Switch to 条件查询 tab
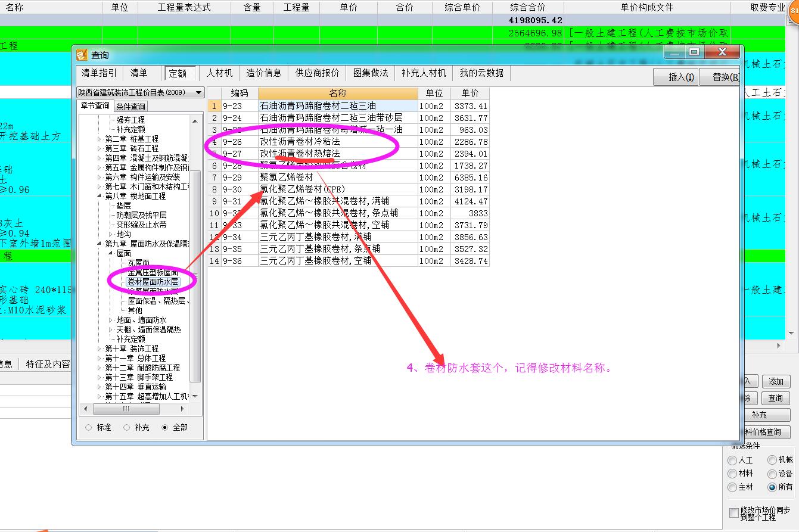799x532 pixels. click(x=130, y=107)
